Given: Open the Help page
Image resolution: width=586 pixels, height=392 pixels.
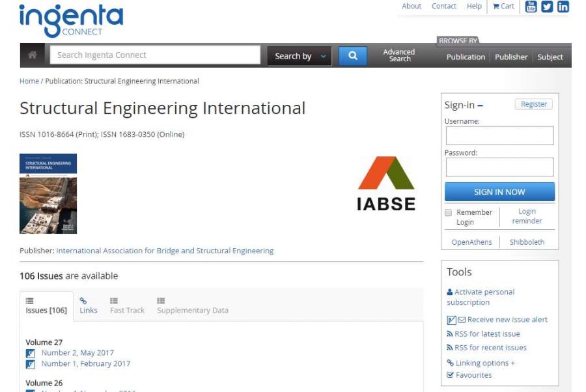Looking at the screenshot, I should tap(474, 6).
